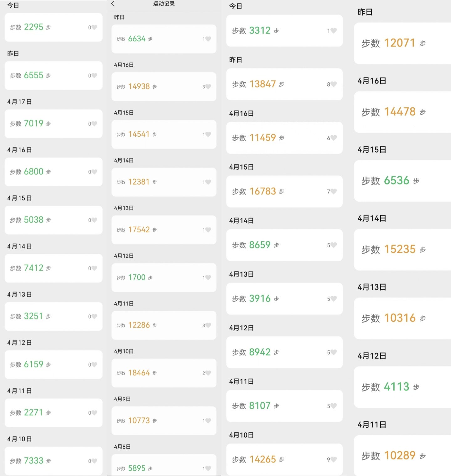Screen dimensions: 451x476
Task: Click the 运动记录 page title
Action: pos(164,4)
